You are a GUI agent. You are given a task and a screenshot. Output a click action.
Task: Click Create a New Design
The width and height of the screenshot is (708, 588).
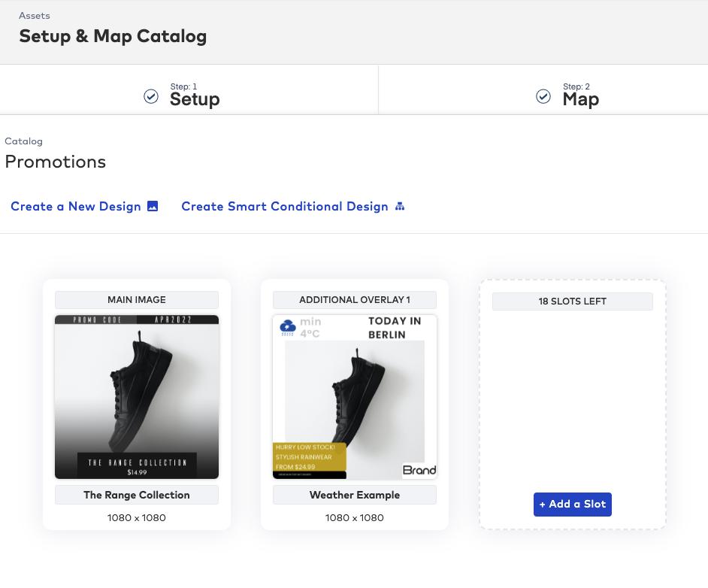click(75, 206)
